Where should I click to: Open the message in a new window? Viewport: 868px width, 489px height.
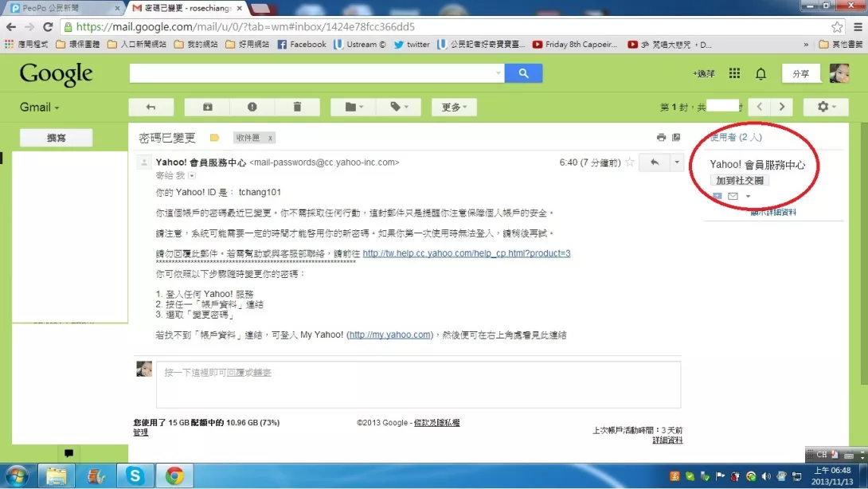click(676, 137)
